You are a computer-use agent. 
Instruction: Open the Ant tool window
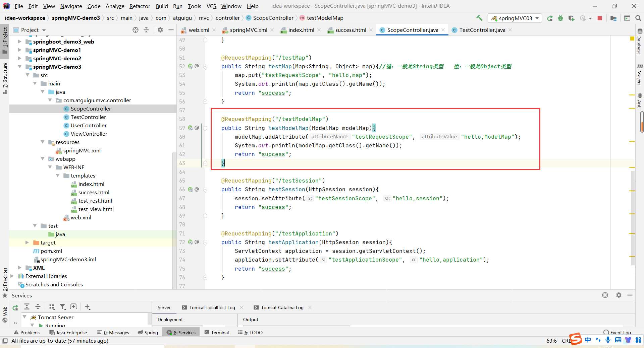tap(639, 100)
